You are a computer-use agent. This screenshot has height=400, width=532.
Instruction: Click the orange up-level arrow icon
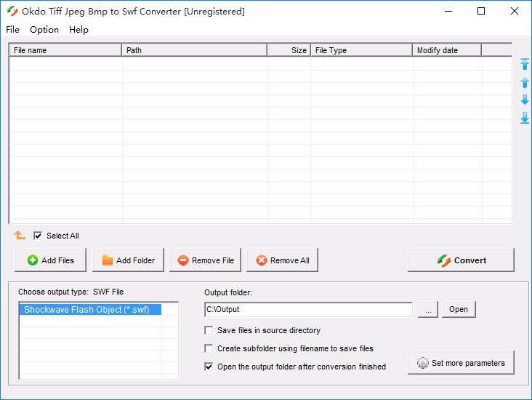pos(20,235)
